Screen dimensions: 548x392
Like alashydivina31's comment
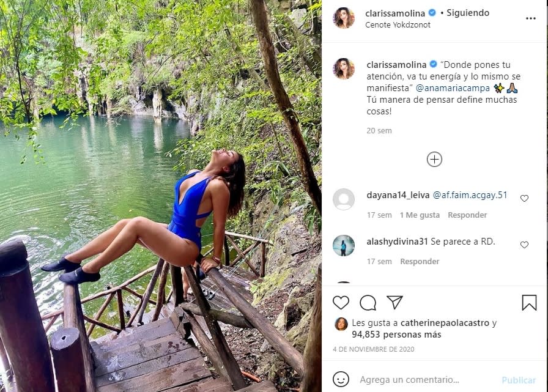[524, 245]
